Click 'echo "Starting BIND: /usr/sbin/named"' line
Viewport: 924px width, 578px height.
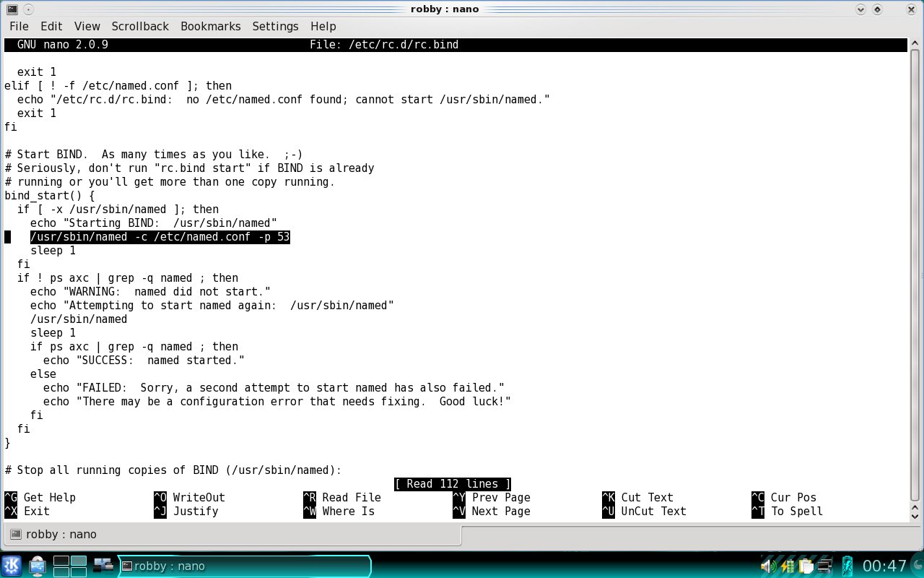[154, 223]
